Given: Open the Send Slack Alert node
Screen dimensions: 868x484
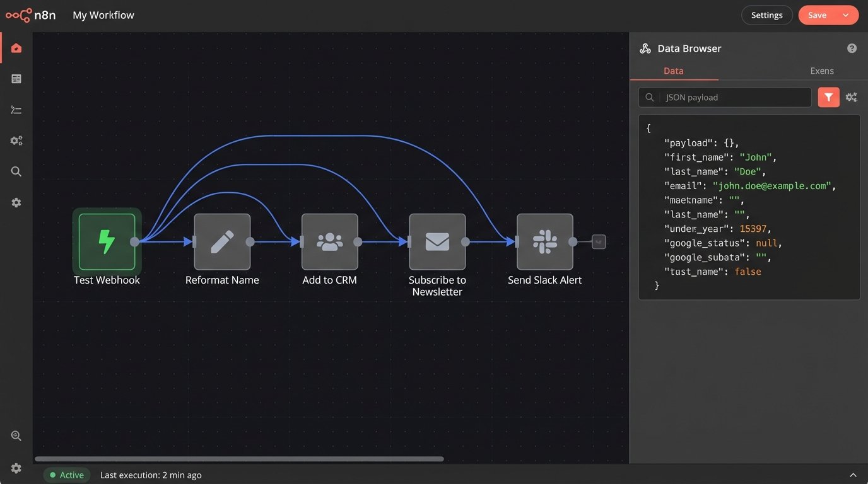Looking at the screenshot, I should pyautogui.click(x=544, y=242).
